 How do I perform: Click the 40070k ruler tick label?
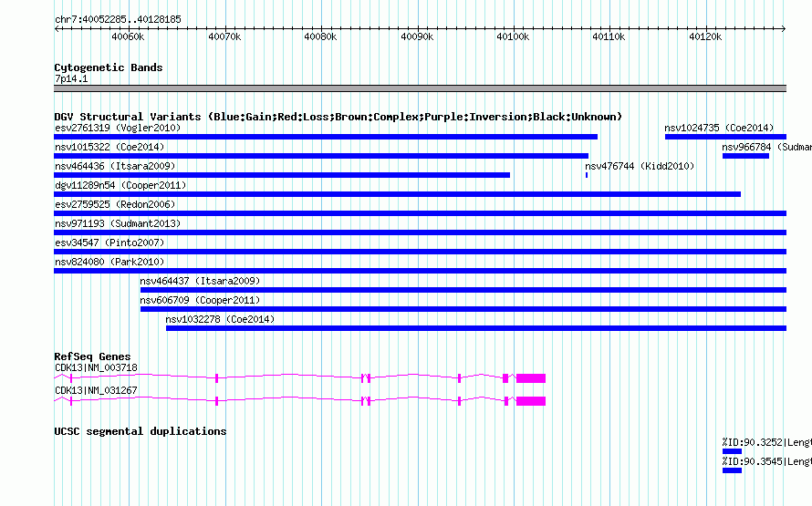pos(224,36)
